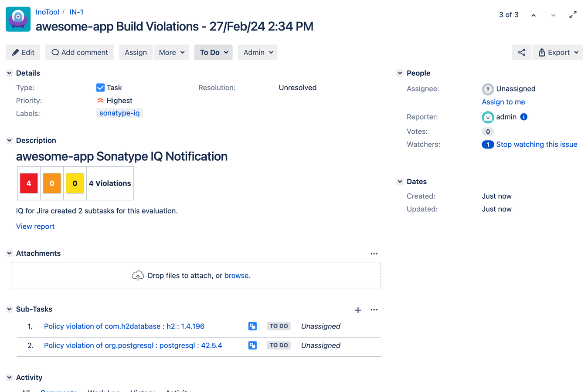
Task: Click browse link to attach files
Action: pyautogui.click(x=237, y=276)
